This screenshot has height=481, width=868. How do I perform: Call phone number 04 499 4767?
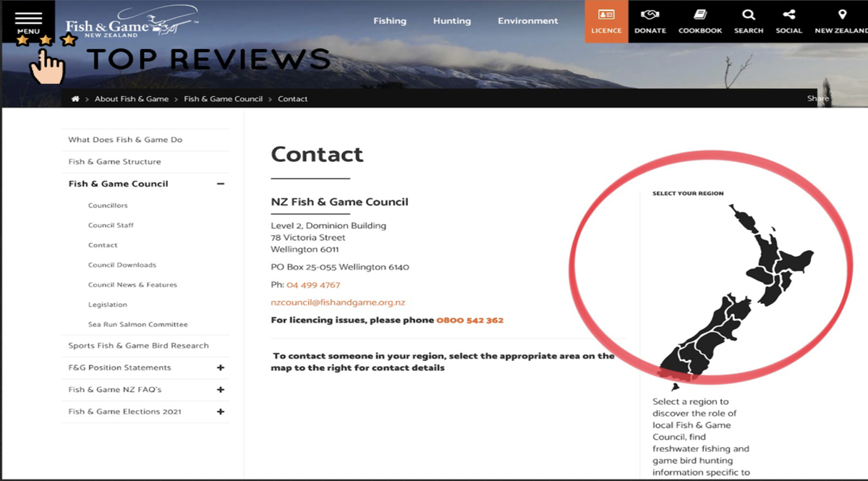(x=313, y=285)
